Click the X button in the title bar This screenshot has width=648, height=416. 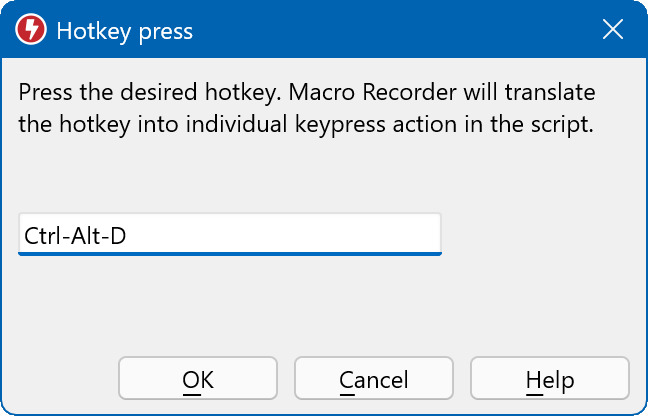612,30
